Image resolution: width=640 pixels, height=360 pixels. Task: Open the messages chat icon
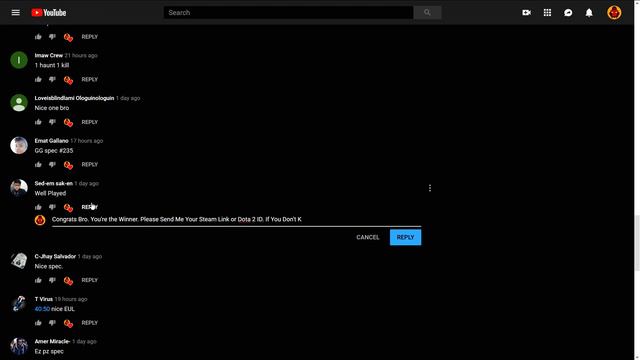click(x=568, y=13)
